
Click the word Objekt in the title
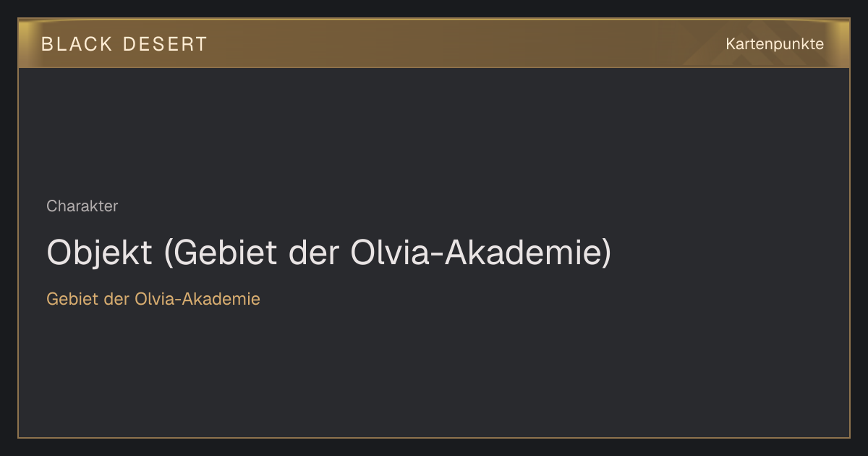click(x=100, y=253)
